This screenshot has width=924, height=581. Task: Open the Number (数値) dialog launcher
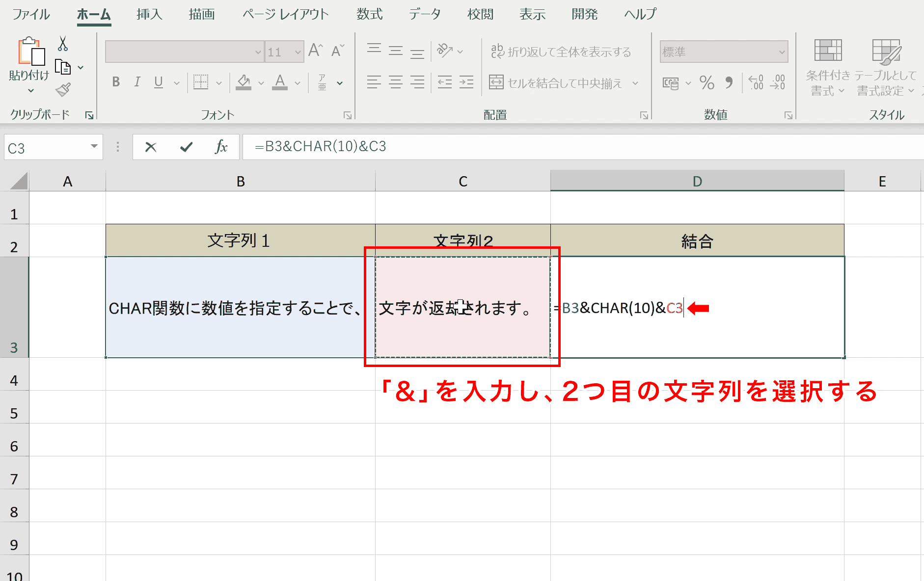(x=788, y=115)
